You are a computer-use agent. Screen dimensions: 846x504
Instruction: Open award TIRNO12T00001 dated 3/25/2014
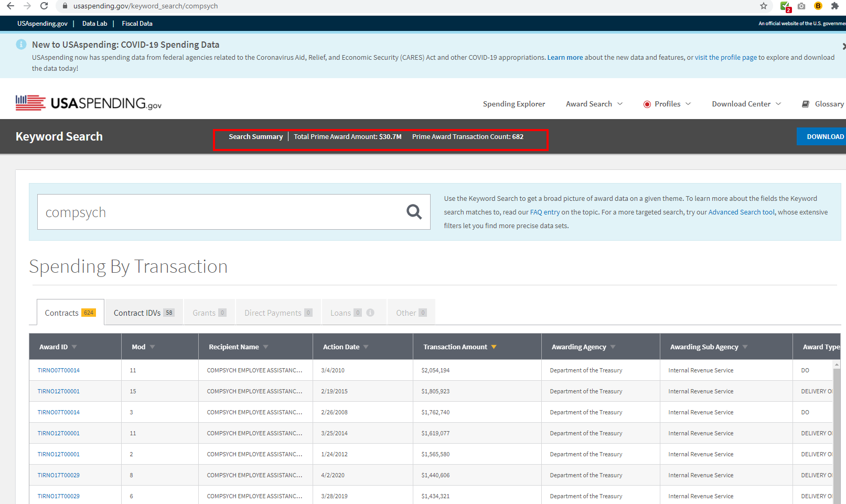[59, 433]
